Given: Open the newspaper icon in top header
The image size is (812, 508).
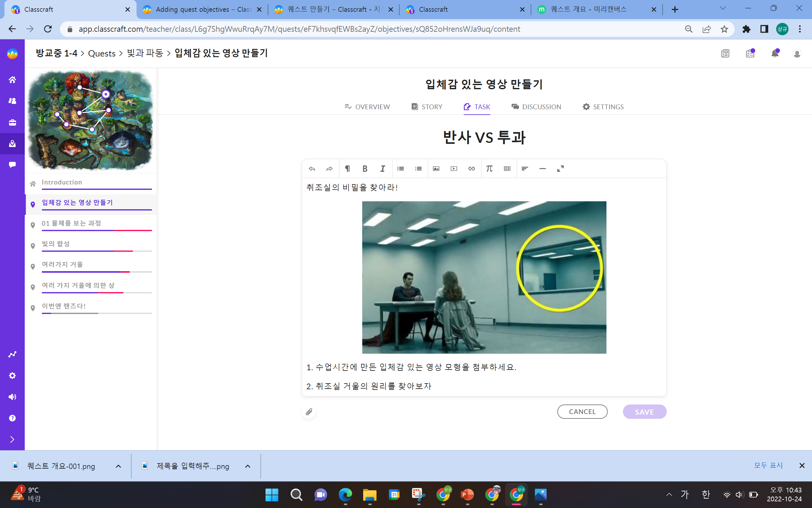Looking at the screenshot, I should (725, 53).
